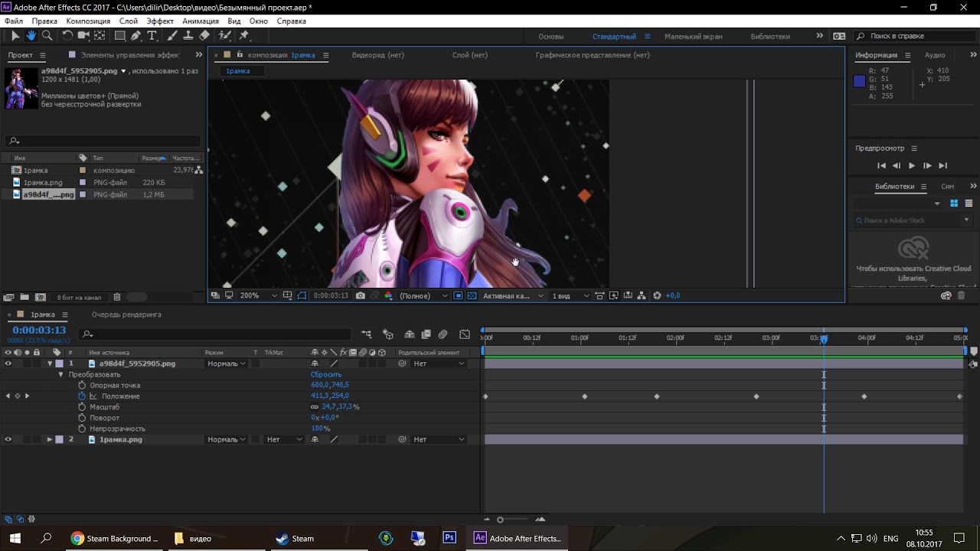Open layer 2 TrkMat Нет dropdown

point(284,439)
